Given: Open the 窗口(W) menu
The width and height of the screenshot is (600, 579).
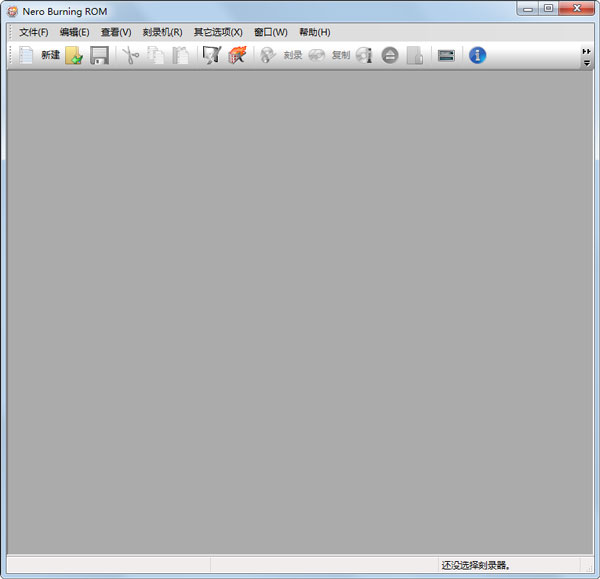Looking at the screenshot, I should 271,33.
